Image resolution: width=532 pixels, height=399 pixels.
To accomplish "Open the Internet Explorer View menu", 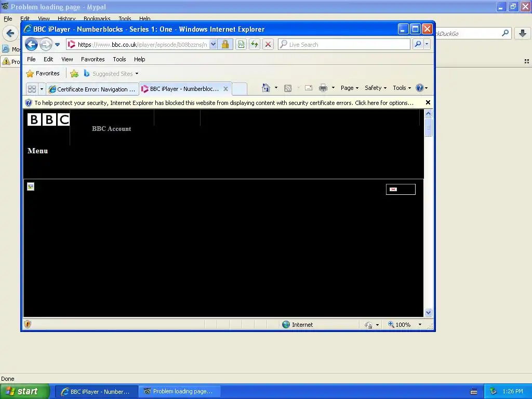I will 67,59.
